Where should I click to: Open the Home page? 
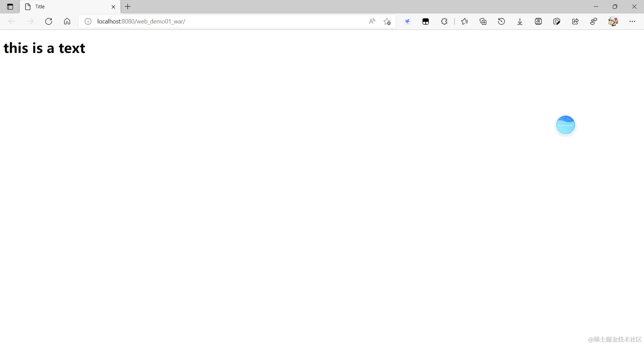tap(67, 21)
